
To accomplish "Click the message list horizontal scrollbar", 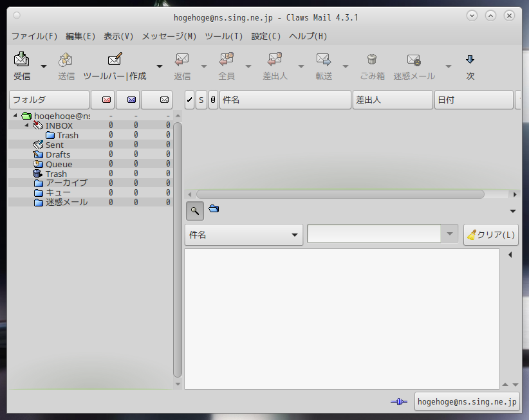I will click(340, 194).
